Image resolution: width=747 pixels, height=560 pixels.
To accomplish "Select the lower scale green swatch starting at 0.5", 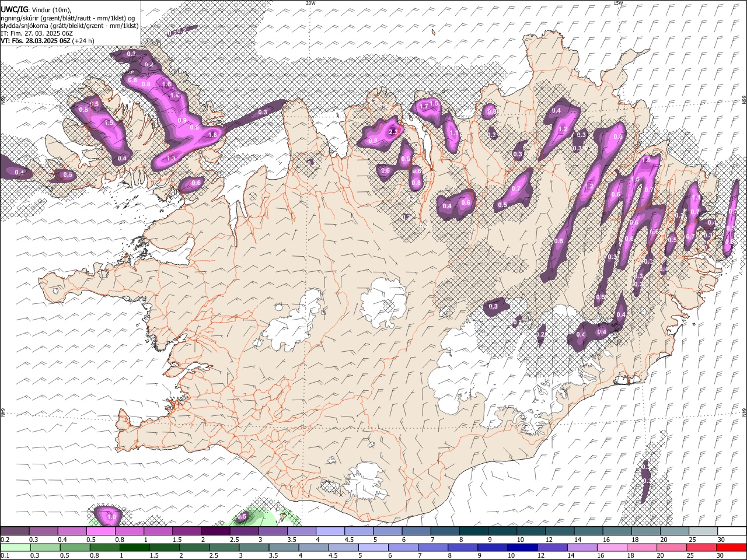I will [x=75, y=548].
